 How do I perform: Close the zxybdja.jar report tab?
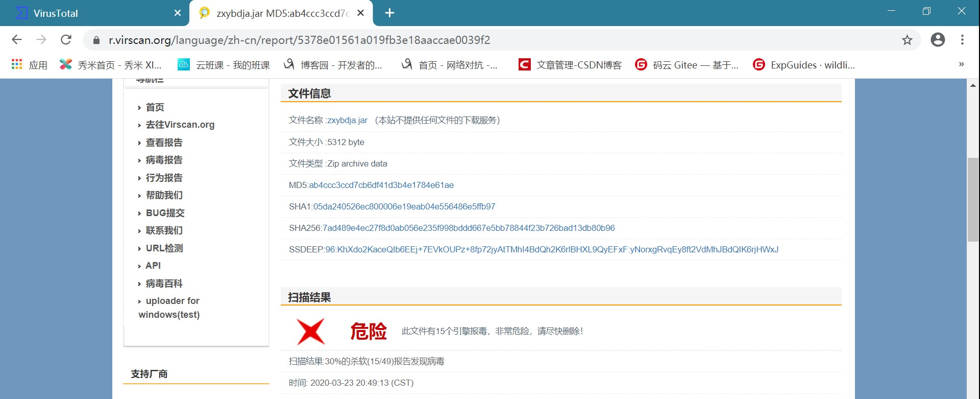click(361, 13)
